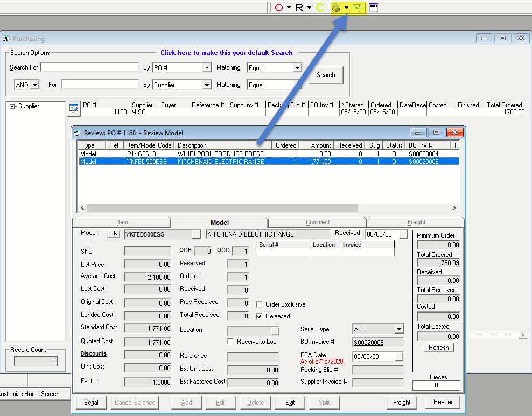Click the Buyer column header in Purchasing
The width and height of the screenshot is (532, 416).
click(x=174, y=105)
